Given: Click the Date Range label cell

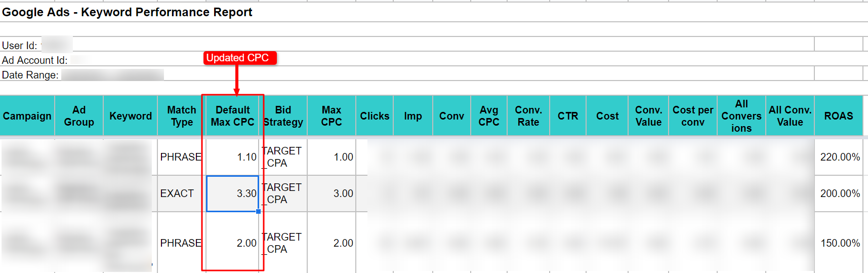Looking at the screenshot, I should coord(30,75).
